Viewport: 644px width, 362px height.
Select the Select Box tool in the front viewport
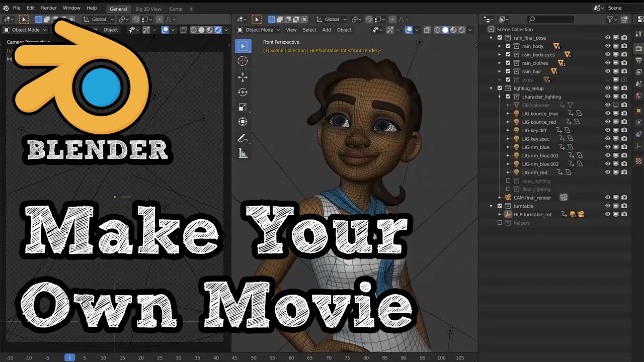pyautogui.click(x=243, y=46)
